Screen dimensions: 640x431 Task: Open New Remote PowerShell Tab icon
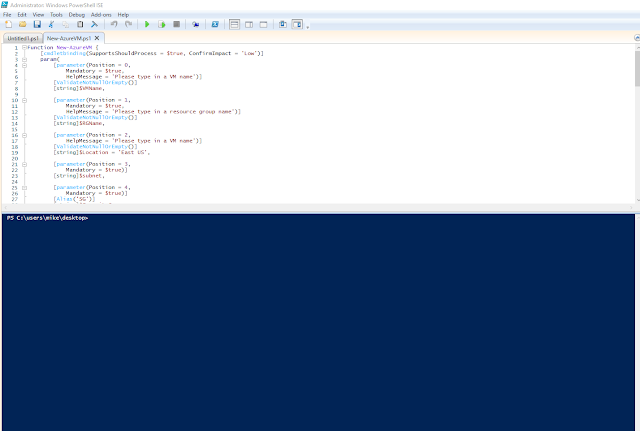196,24
